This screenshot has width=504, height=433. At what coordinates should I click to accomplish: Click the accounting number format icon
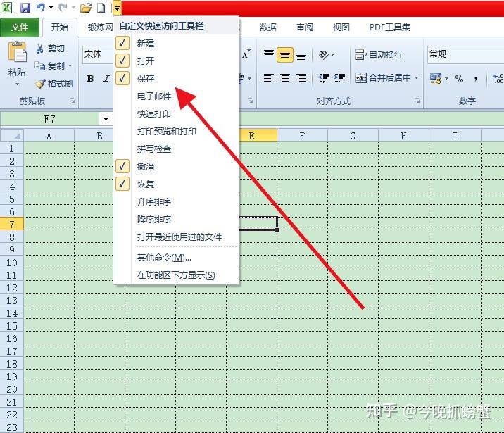tap(436, 78)
